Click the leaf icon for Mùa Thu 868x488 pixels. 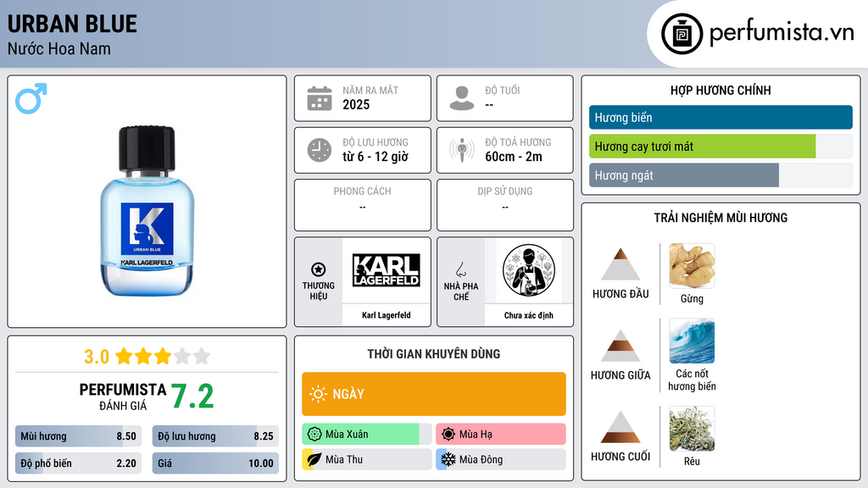pyautogui.click(x=314, y=459)
